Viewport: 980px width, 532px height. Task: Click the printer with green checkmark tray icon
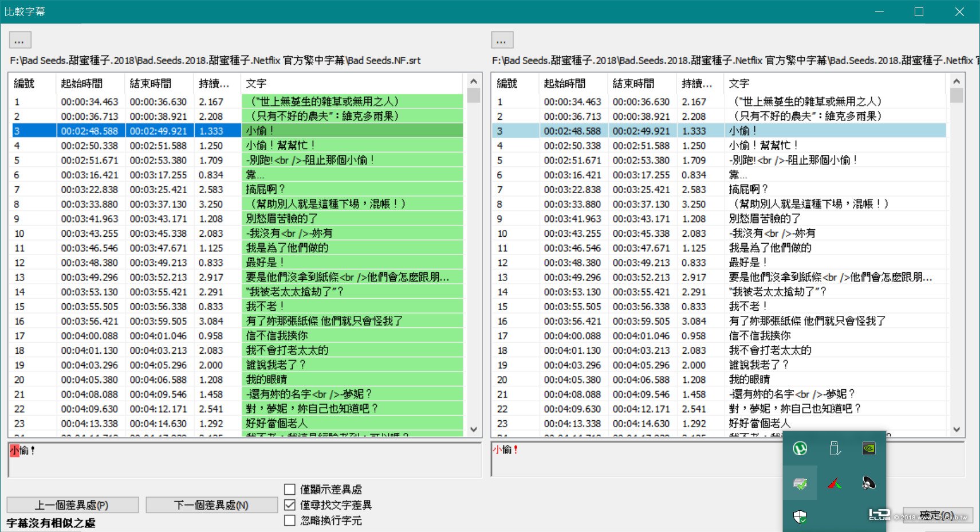(x=800, y=484)
